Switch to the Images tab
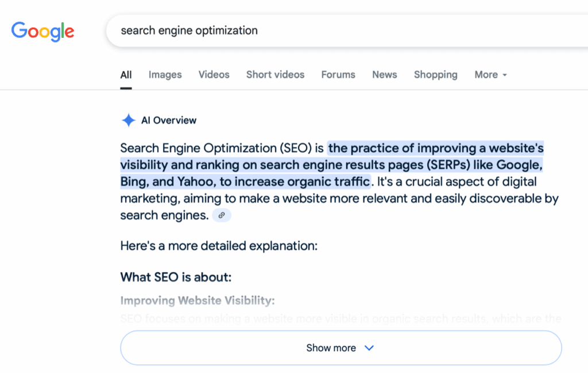 click(165, 75)
